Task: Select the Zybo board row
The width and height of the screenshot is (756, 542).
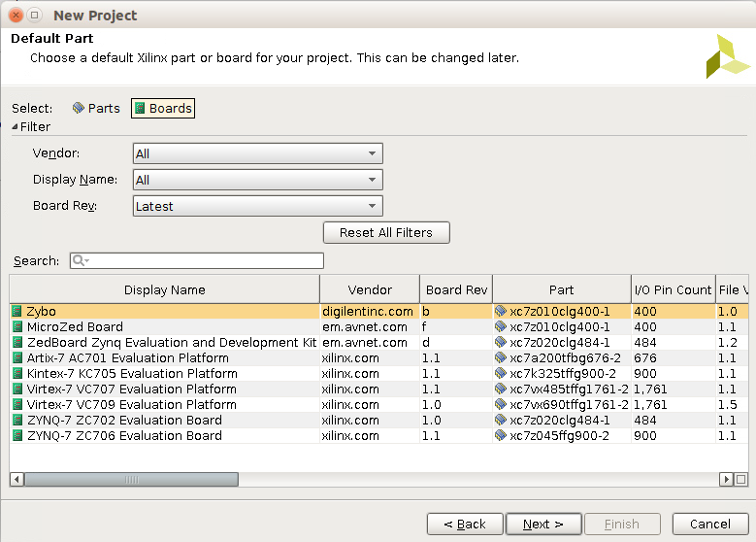Action: click(x=378, y=311)
